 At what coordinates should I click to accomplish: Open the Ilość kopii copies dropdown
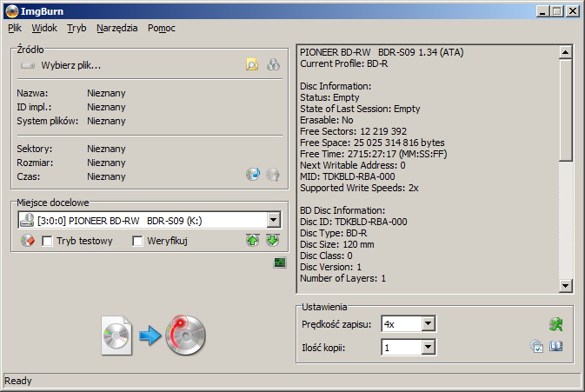[429, 348]
